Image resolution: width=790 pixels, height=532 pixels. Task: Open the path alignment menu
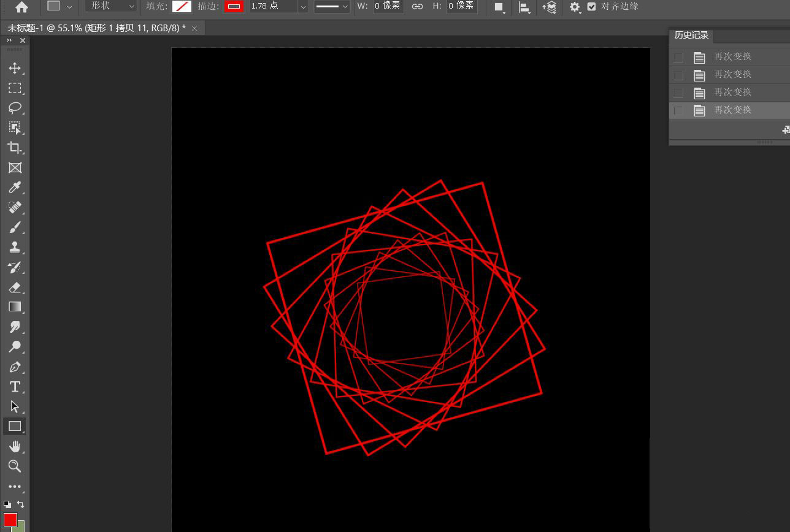(x=524, y=7)
